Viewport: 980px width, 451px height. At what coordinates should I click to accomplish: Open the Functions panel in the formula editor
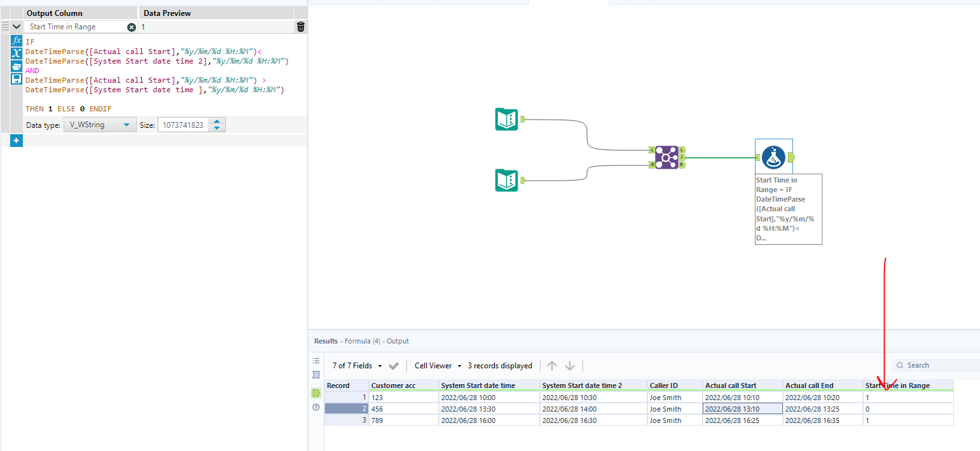(17, 41)
